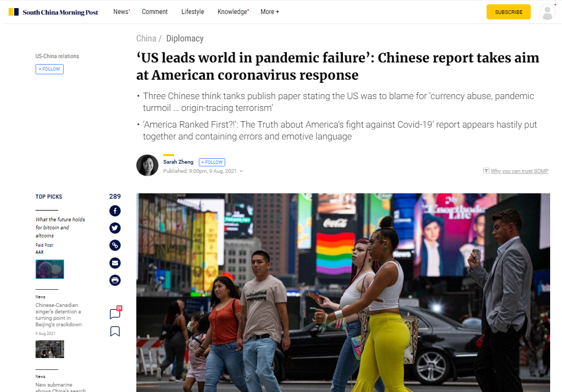
Task: Copy article link icon
Action: [115, 246]
